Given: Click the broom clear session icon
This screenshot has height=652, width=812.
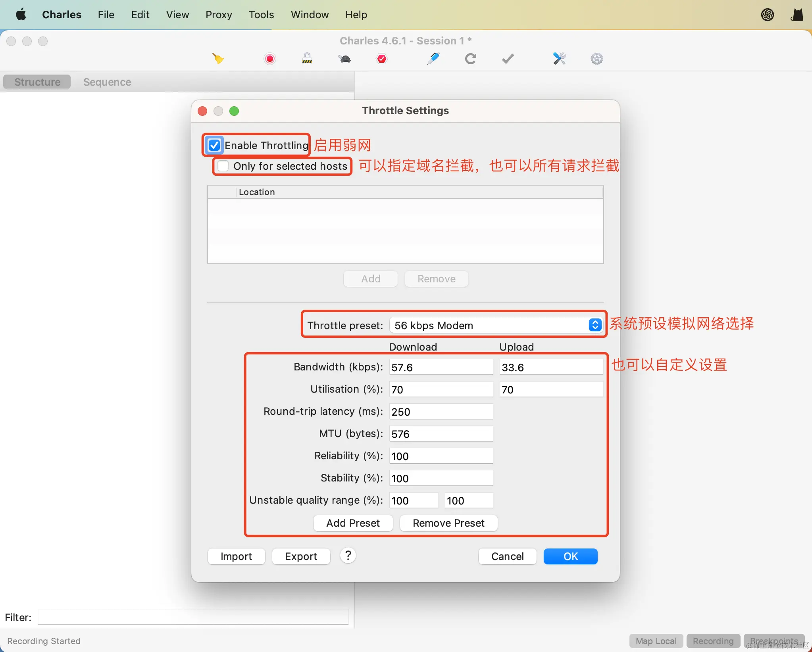Looking at the screenshot, I should 218,59.
